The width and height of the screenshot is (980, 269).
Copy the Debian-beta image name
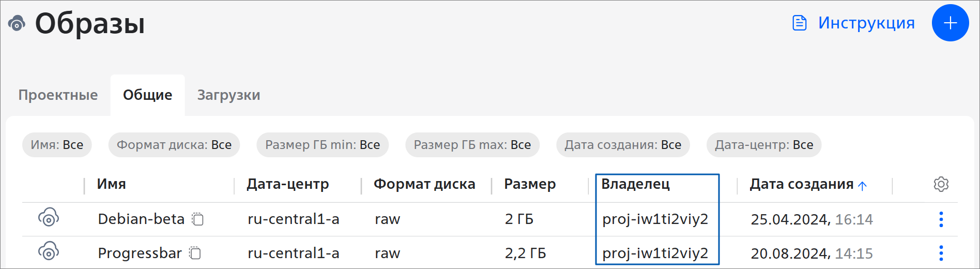[197, 219]
